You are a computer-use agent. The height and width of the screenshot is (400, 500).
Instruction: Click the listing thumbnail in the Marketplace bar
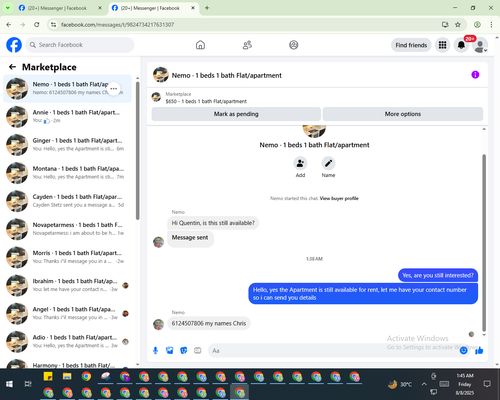(156, 97)
